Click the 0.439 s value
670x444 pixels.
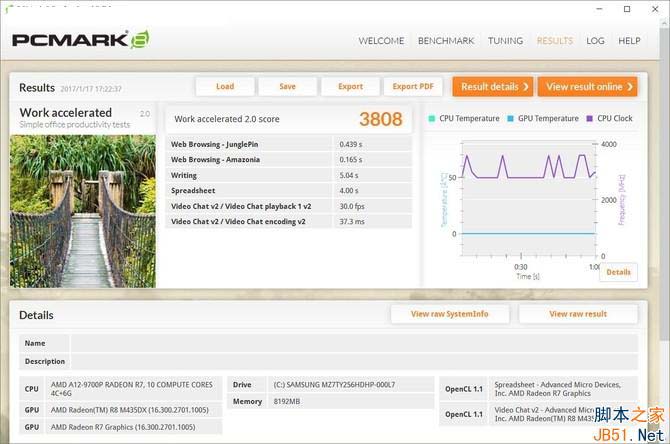click(351, 144)
